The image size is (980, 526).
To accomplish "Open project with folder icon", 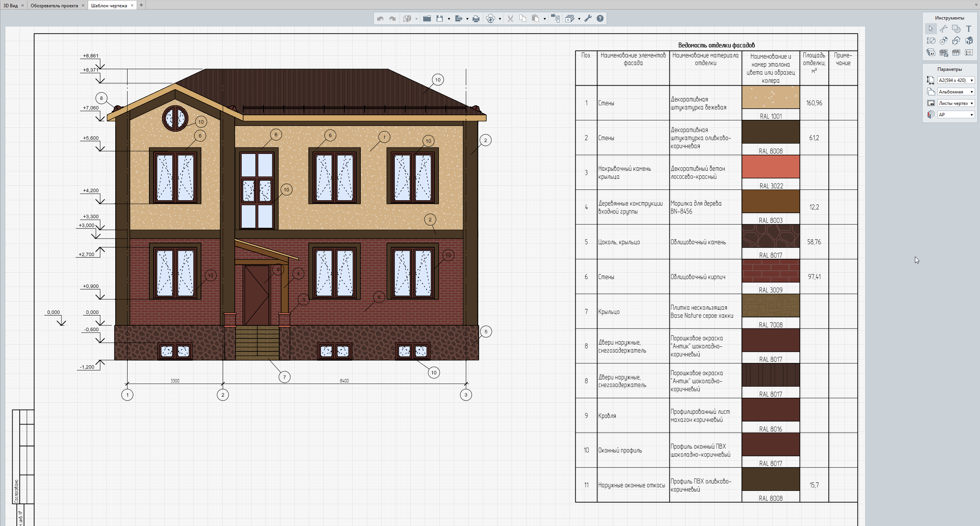I will point(427,18).
